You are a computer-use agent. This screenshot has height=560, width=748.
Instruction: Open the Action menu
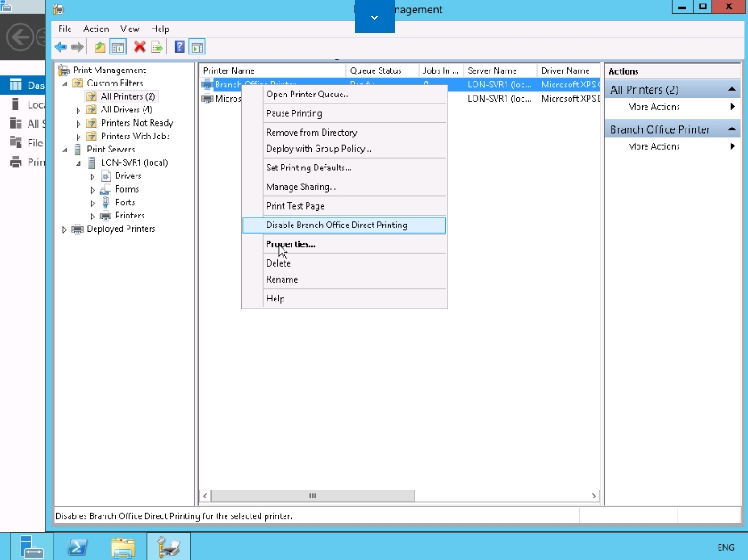tap(96, 29)
